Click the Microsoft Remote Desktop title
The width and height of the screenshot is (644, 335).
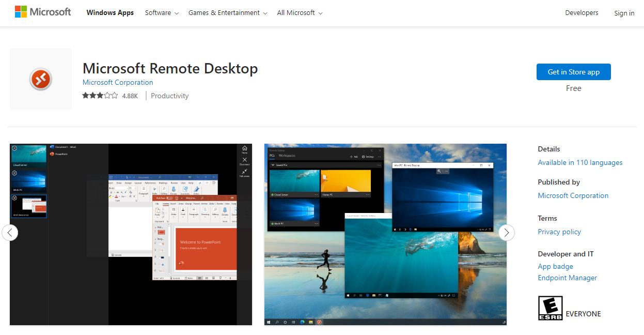pos(170,68)
